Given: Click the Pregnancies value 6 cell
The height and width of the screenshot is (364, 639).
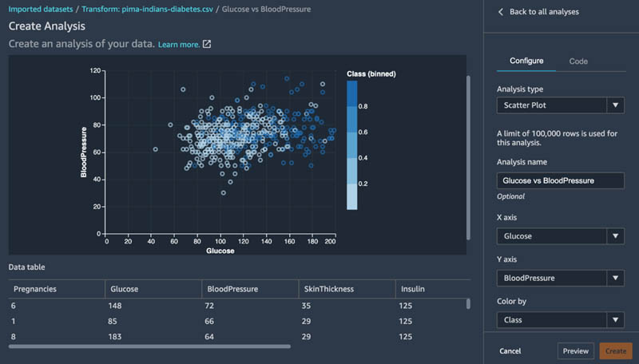Looking at the screenshot, I should (x=14, y=306).
